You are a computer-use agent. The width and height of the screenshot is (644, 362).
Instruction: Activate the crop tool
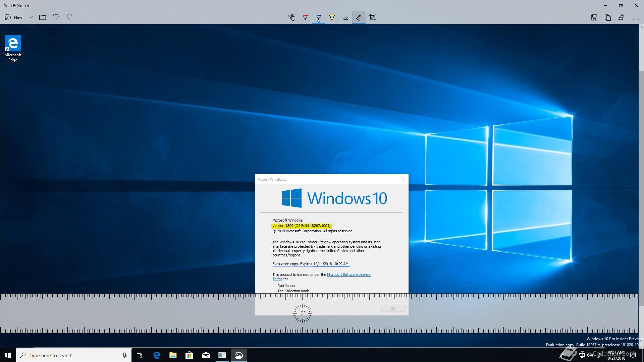coord(372,17)
